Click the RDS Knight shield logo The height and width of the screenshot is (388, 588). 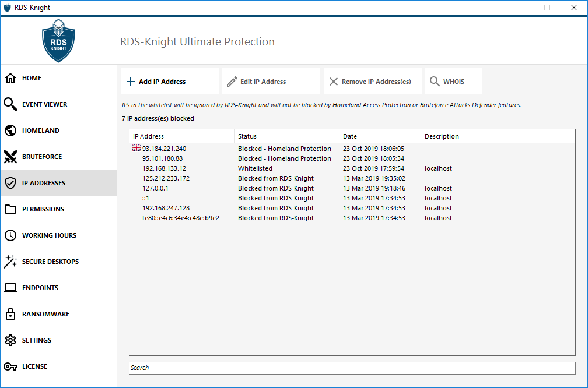[x=58, y=41]
